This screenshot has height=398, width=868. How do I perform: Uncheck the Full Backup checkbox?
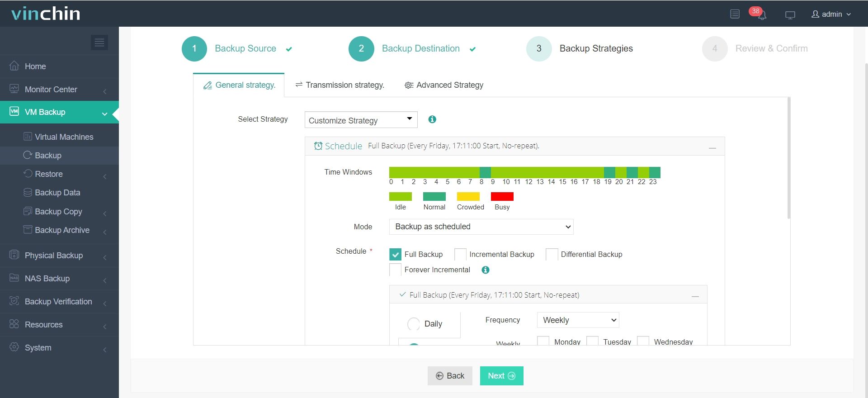[395, 255]
